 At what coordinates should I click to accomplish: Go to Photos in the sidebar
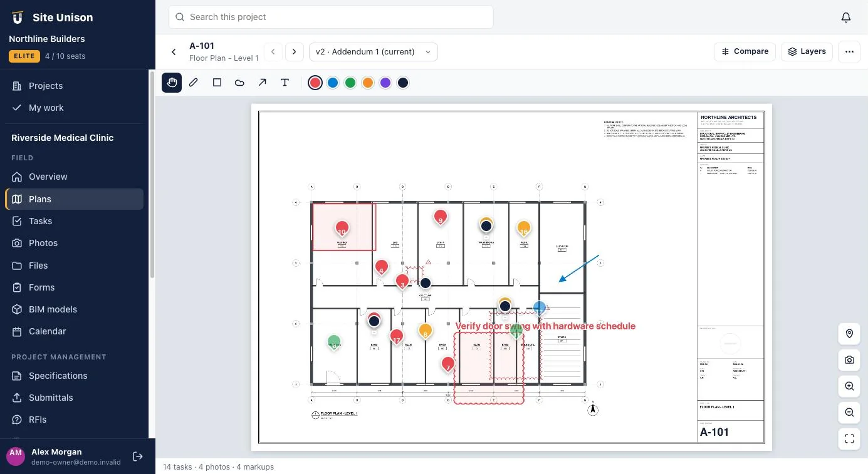[x=74, y=243]
